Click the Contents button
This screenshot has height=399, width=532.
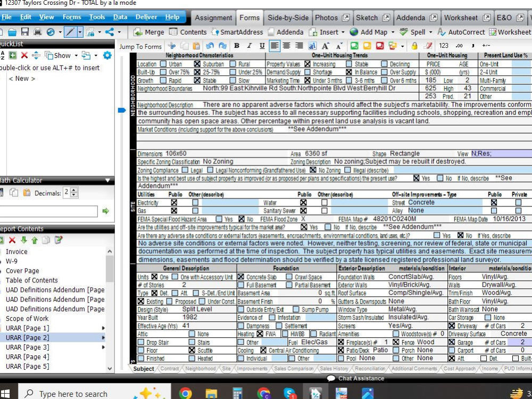(188, 32)
